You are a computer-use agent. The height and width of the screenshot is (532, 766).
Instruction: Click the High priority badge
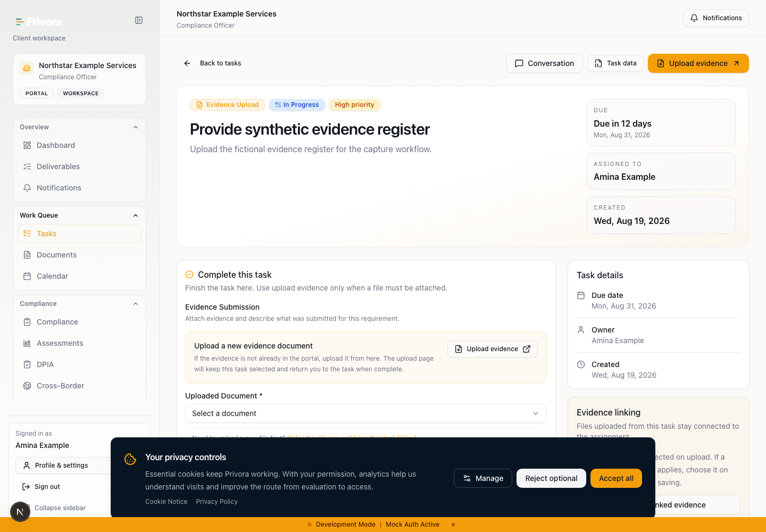pos(355,105)
